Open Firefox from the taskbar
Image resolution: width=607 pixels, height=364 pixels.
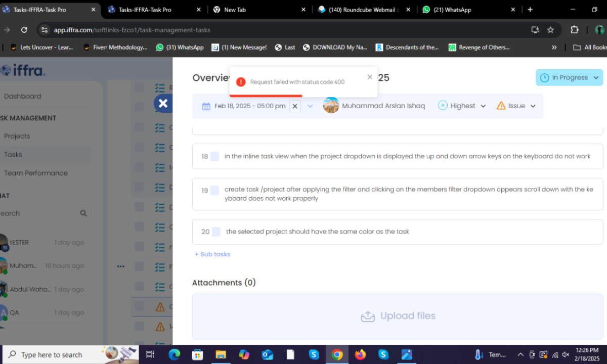pos(360,354)
